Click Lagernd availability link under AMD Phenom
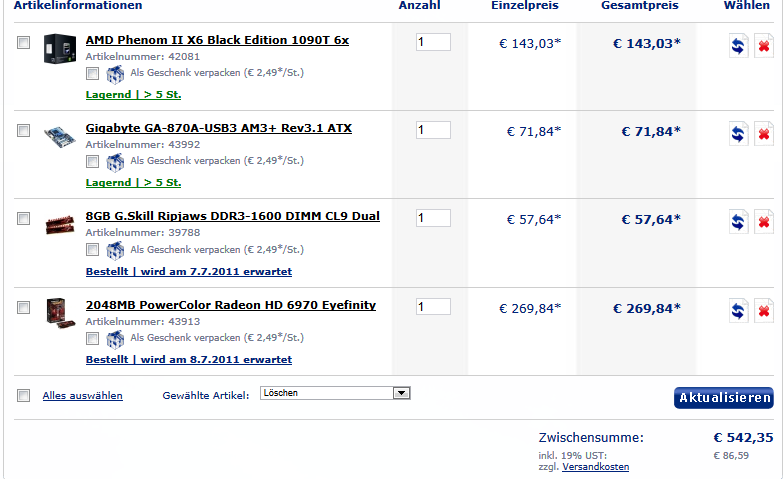The width and height of the screenshot is (783, 479). tap(133, 94)
